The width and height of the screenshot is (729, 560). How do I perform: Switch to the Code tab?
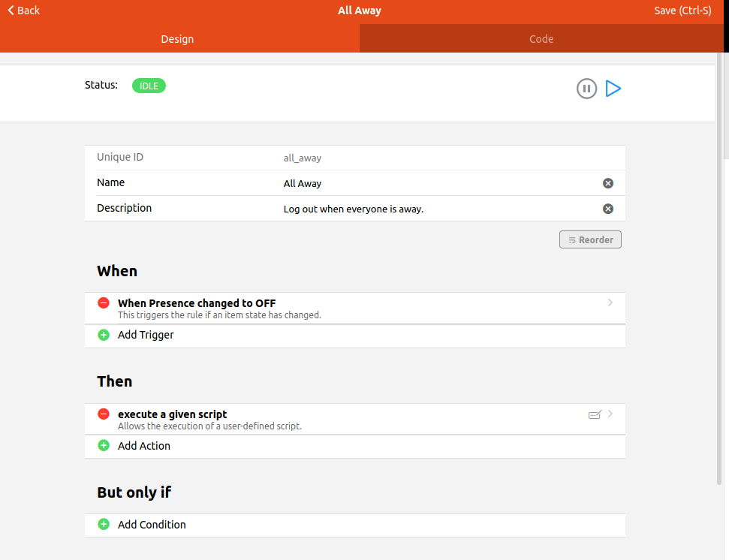tap(541, 39)
